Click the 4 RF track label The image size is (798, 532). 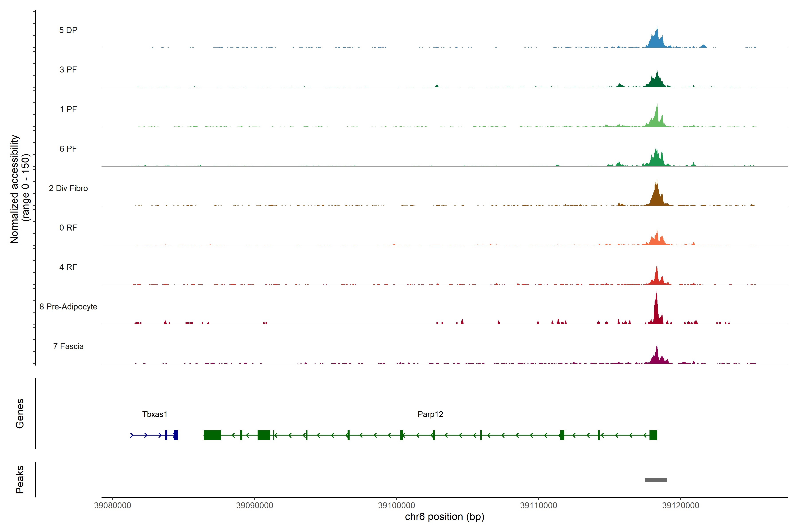click(x=68, y=267)
